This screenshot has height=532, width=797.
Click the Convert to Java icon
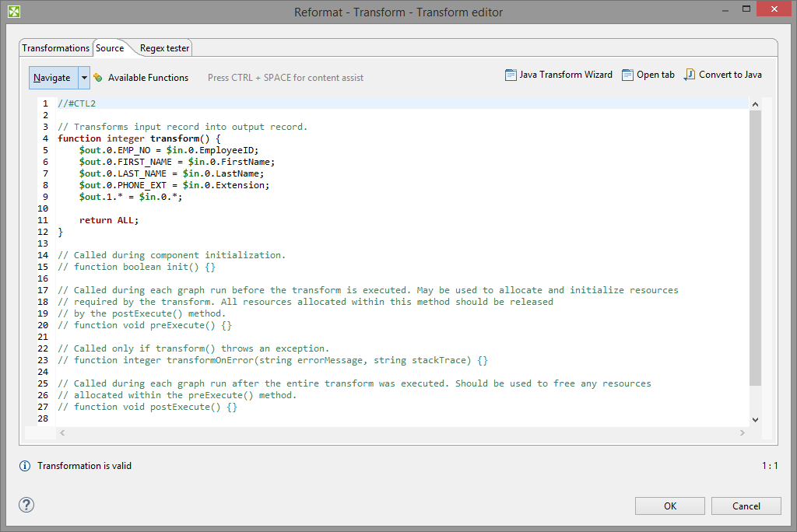[x=690, y=75]
